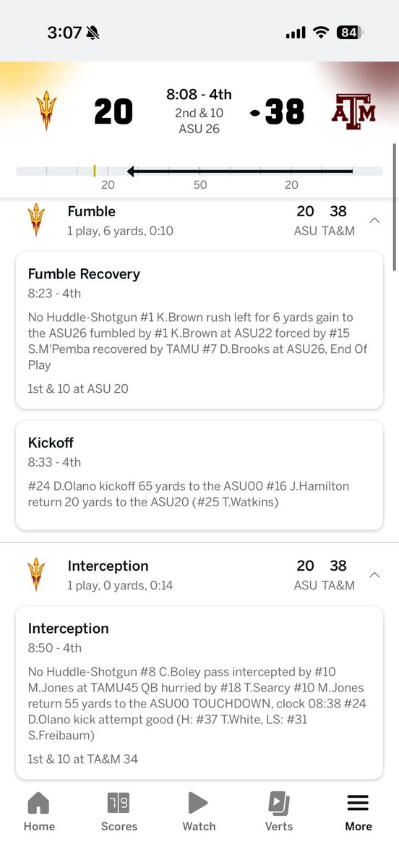Open the Interception play card at 8:50

[x=199, y=692]
